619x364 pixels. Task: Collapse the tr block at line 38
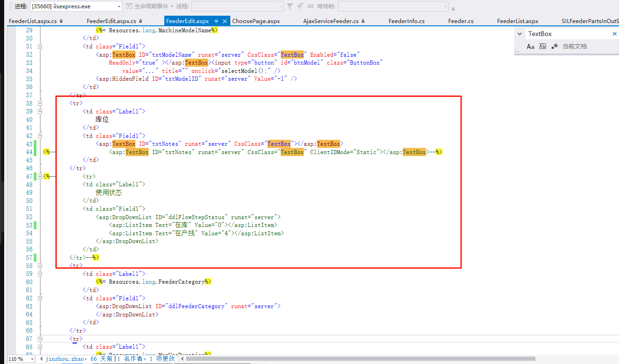[40, 103]
